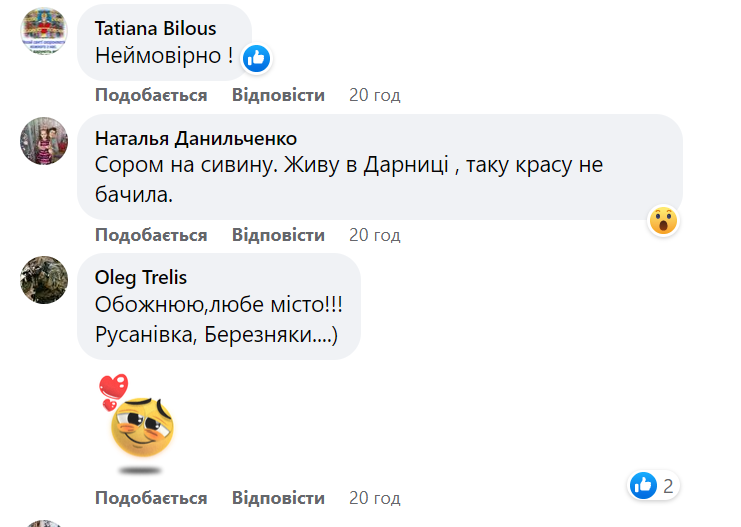Open the Tatiana Bilous profile name link
741x527 pixels.
(155, 28)
